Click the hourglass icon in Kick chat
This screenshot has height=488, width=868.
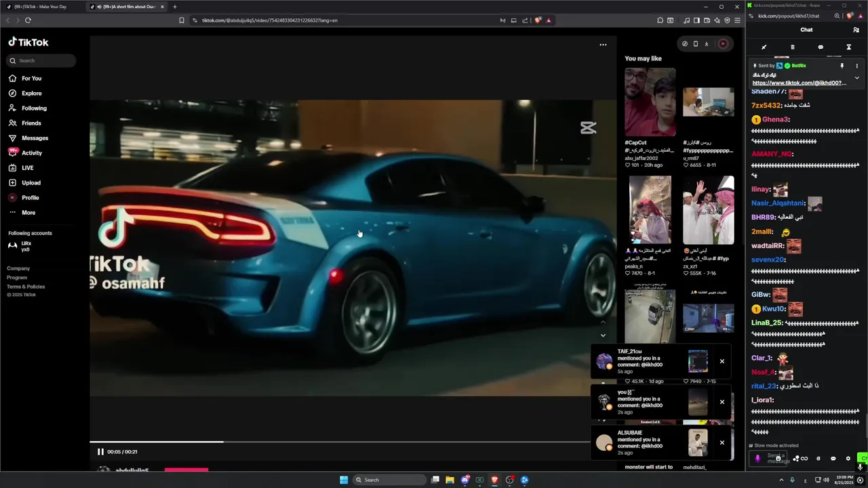point(848,47)
